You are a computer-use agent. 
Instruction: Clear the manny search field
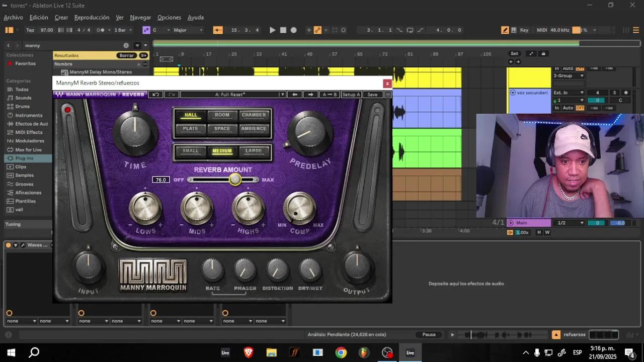tap(126, 45)
